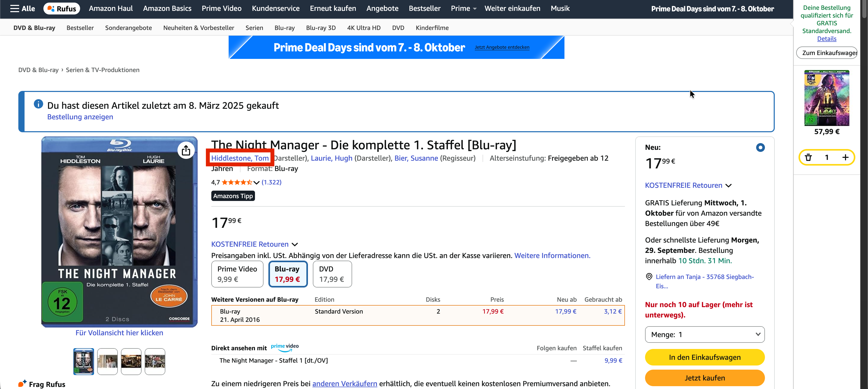Viewport: 868px width, 389px height.
Task: Select the second product thumbnail image
Action: (x=107, y=361)
